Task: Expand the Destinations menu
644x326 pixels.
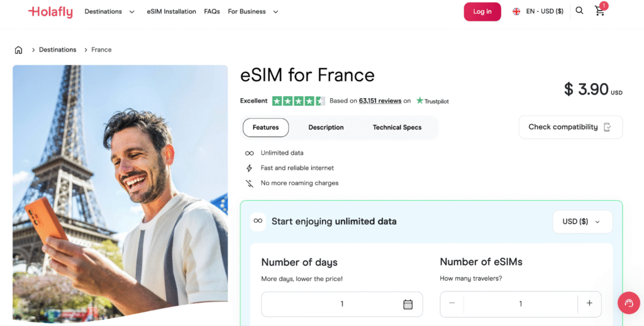Action: click(x=109, y=11)
